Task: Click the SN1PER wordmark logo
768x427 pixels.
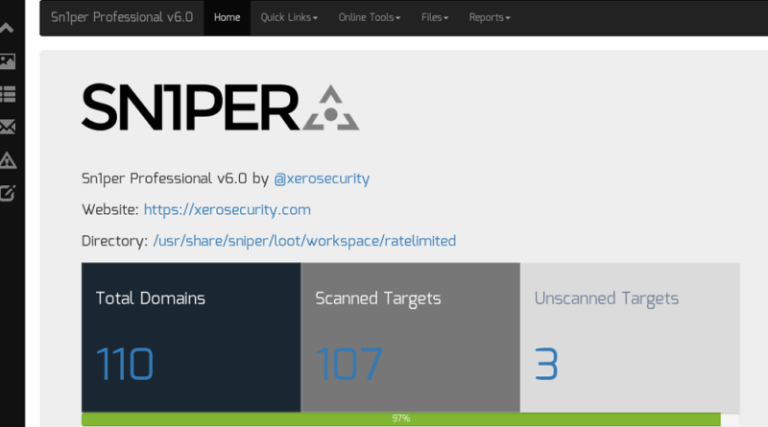Action: pyautogui.click(x=190, y=107)
